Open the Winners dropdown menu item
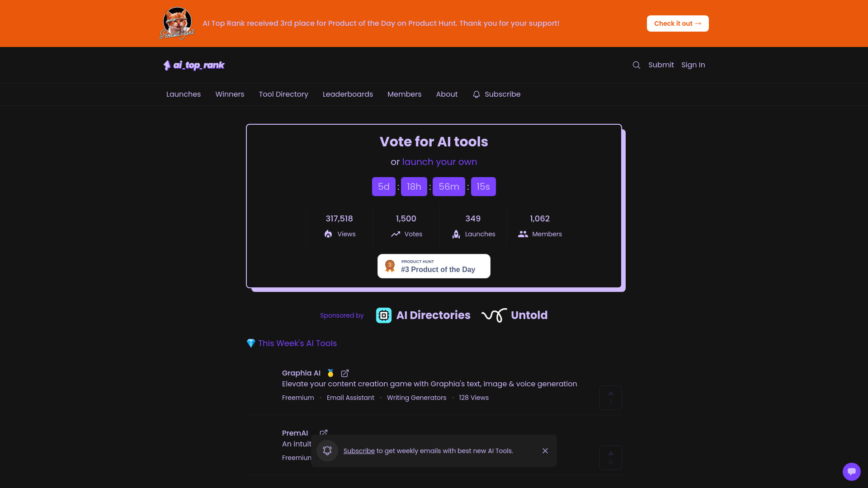The height and width of the screenshot is (488, 868). click(230, 94)
